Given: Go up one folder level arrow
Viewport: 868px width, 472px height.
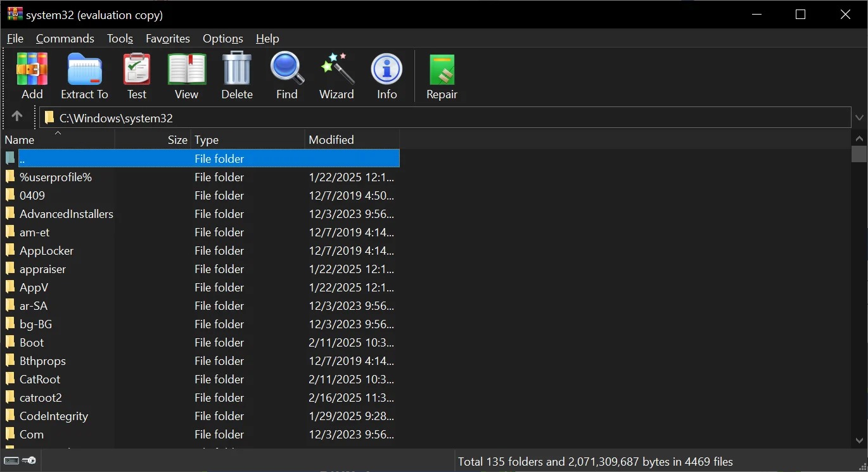Looking at the screenshot, I should coord(17,117).
